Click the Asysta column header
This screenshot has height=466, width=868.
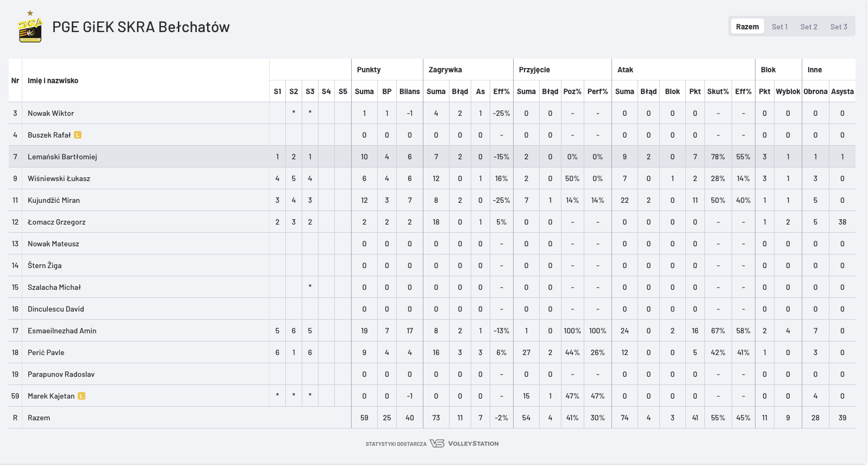click(842, 91)
